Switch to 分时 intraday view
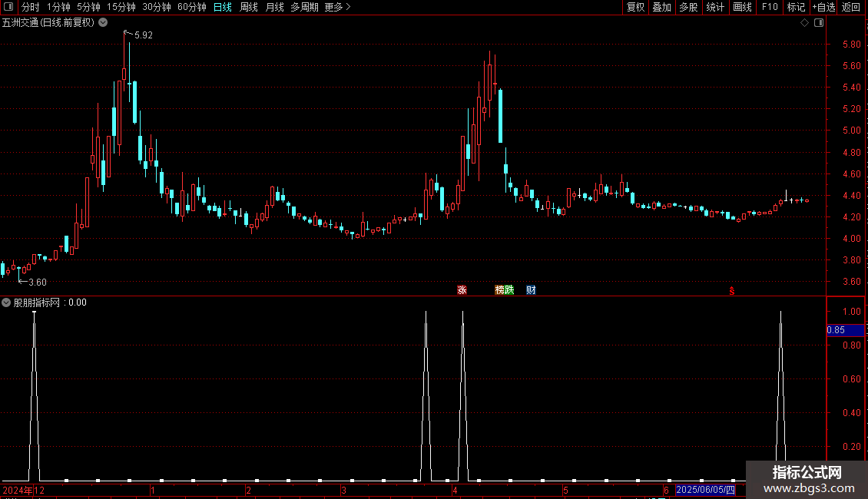This screenshot has height=499, width=868. click(x=31, y=7)
